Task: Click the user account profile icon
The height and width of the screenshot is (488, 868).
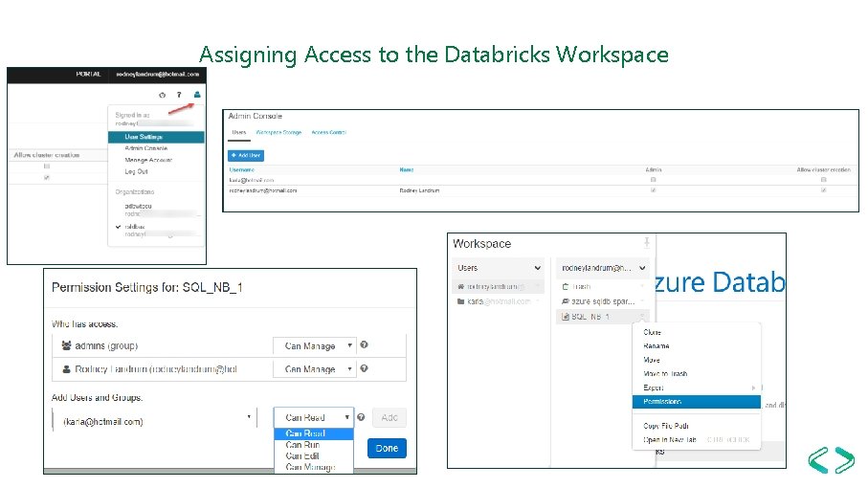Action: pyautogui.click(x=197, y=95)
